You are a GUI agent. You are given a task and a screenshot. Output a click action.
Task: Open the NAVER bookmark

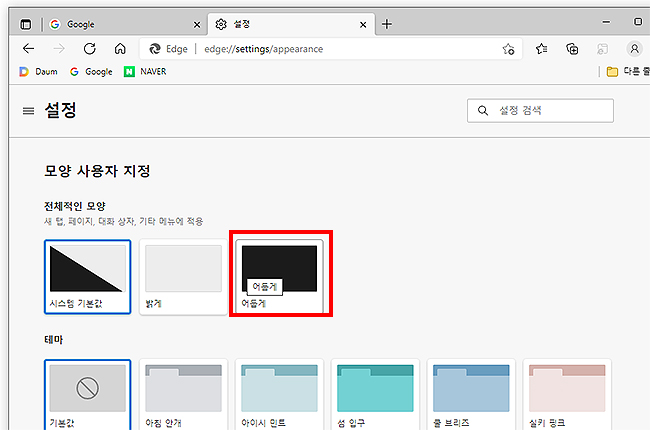pos(145,72)
